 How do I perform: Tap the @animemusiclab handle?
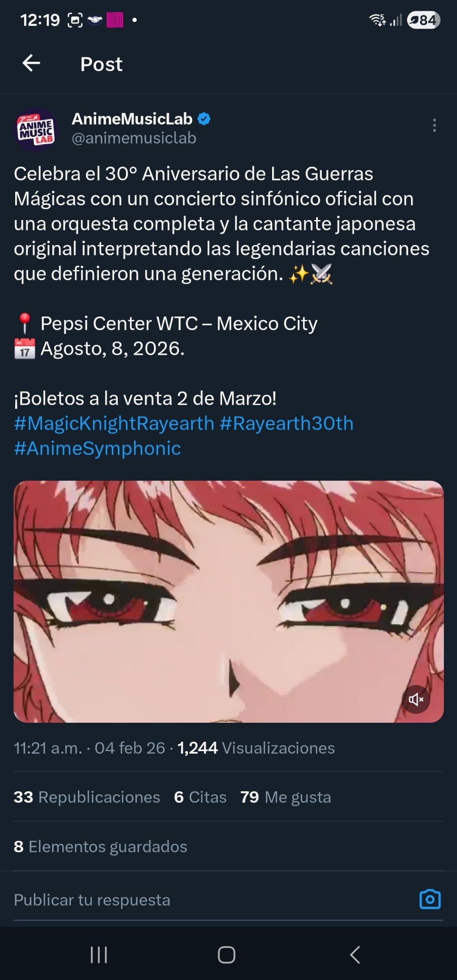point(134,138)
